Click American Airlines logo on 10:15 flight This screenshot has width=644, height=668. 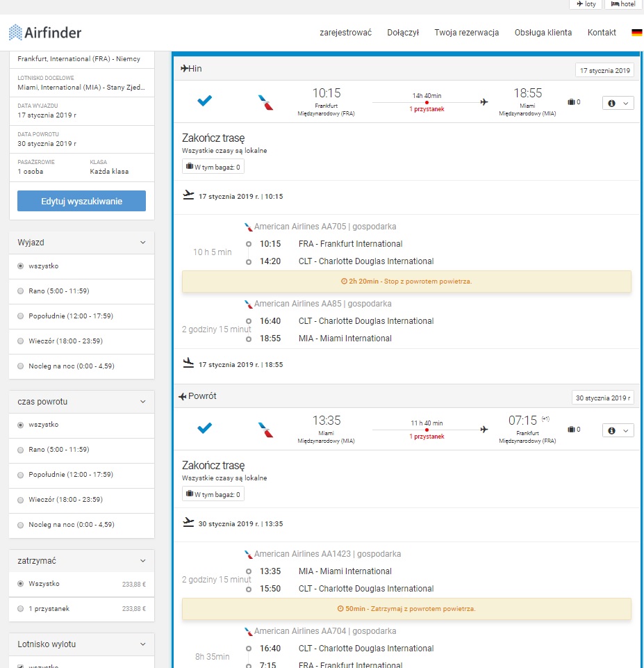pyautogui.click(x=265, y=102)
